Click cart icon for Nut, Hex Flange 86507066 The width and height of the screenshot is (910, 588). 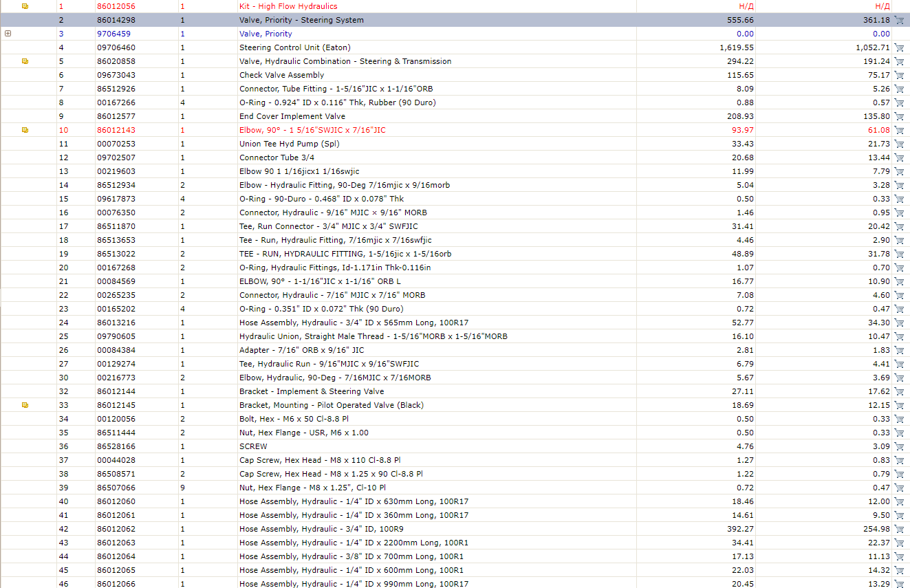pos(899,488)
